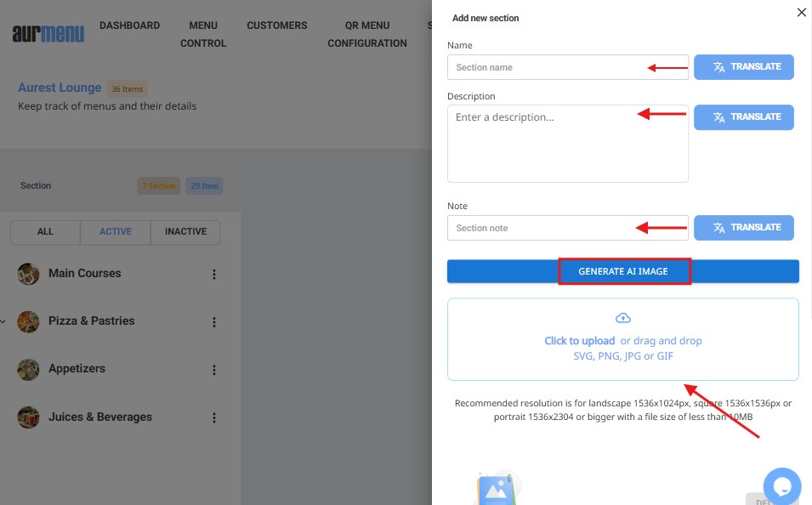Open three-dot menu for Main Courses
The width and height of the screenshot is (812, 505).
click(x=214, y=275)
